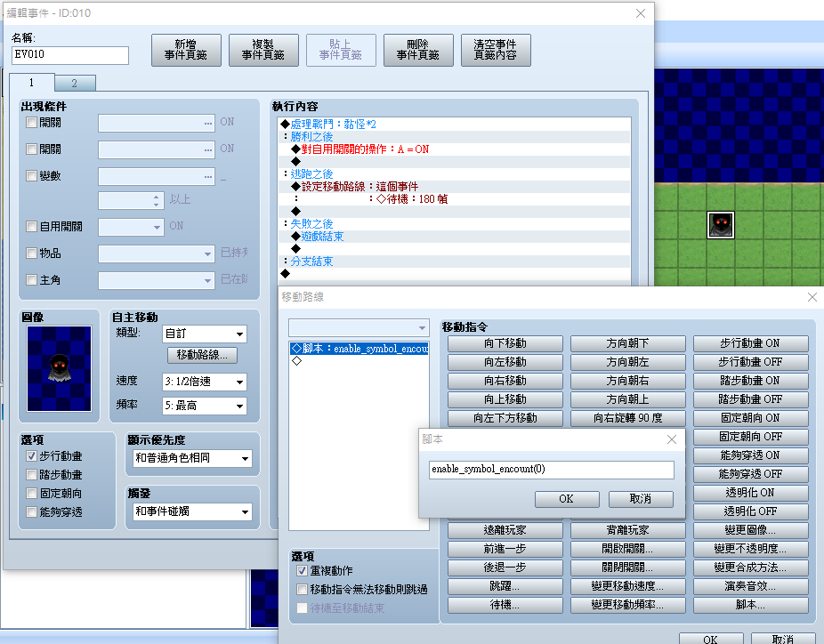Screen dimensions: 824x644
Task: Click the event graphic thumbnail
Action: (x=60, y=369)
